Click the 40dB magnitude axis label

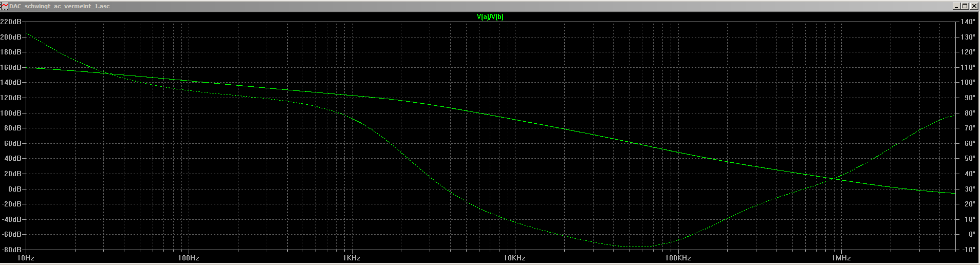point(12,159)
